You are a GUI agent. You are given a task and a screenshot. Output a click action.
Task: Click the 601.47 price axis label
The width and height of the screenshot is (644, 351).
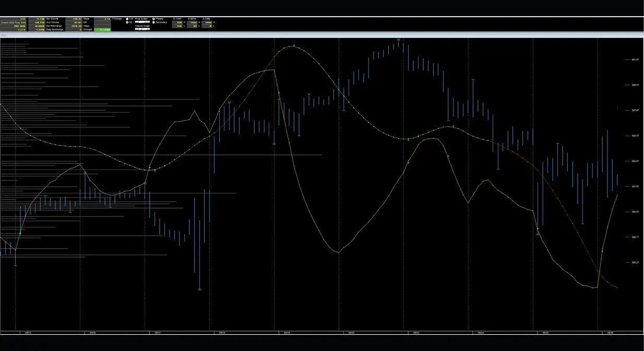pyautogui.click(x=635, y=60)
